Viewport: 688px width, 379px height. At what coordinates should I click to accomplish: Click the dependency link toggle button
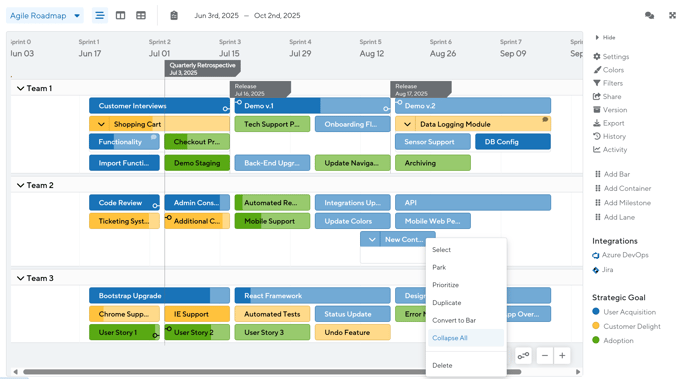(523, 356)
